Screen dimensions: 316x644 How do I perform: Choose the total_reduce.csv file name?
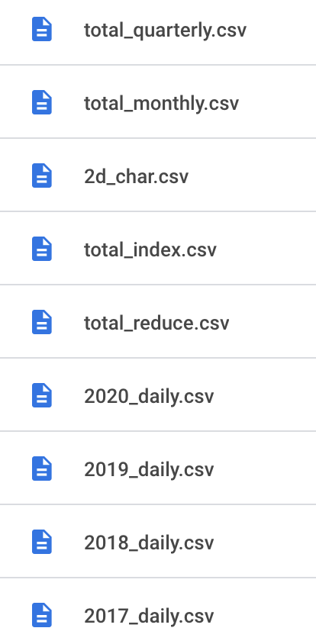pos(156,323)
